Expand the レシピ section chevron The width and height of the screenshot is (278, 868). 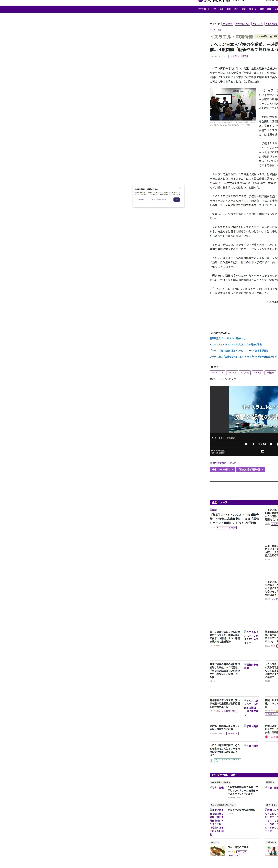point(218,842)
